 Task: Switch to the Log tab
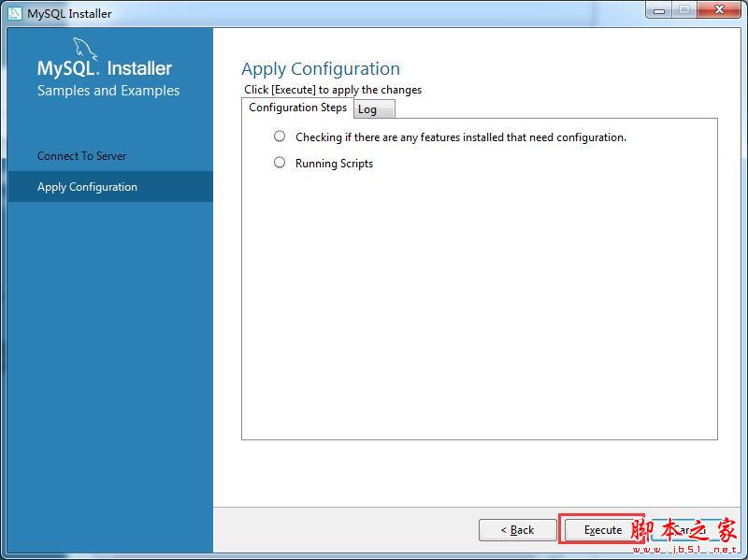click(x=374, y=109)
